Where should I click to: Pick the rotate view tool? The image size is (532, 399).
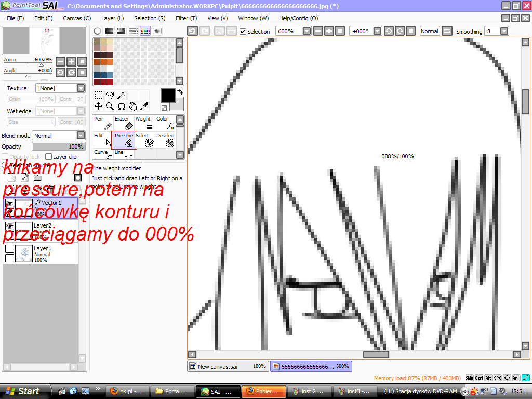pyautogui.click(x=121, y=107)
